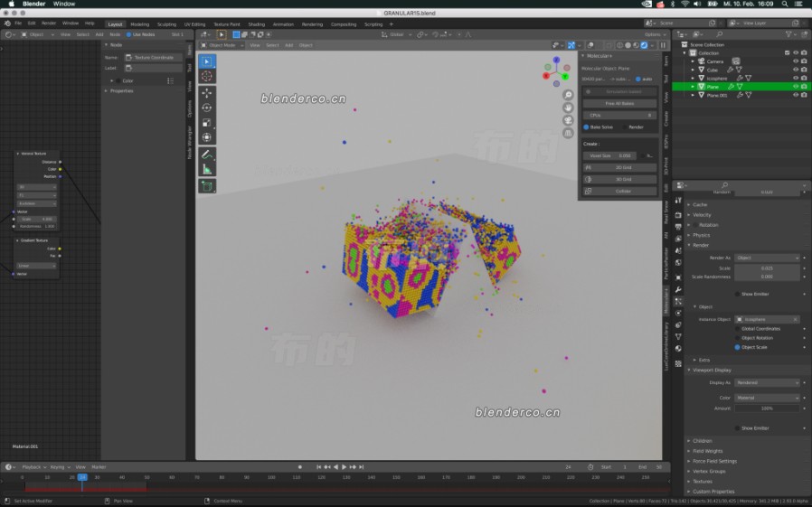
Task: Click the Free All Bakes button
Action: [619, 103]
